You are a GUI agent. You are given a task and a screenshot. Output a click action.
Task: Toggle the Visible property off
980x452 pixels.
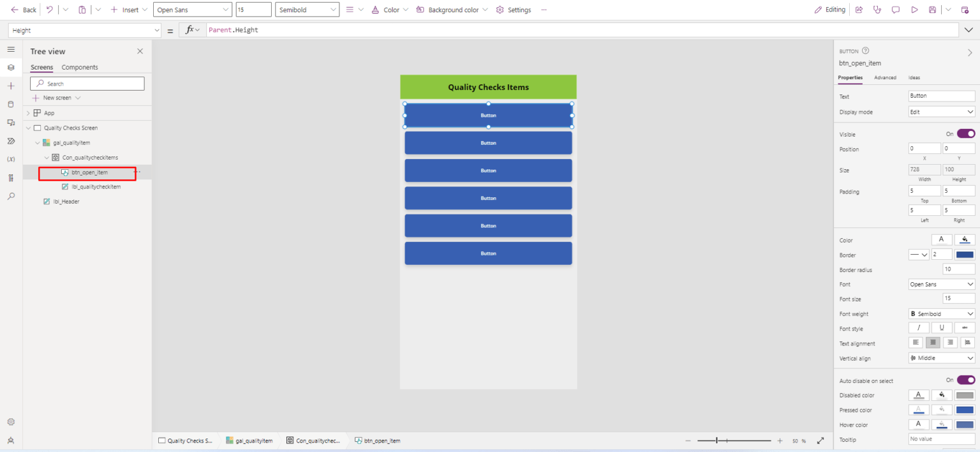tap(965, 134)
